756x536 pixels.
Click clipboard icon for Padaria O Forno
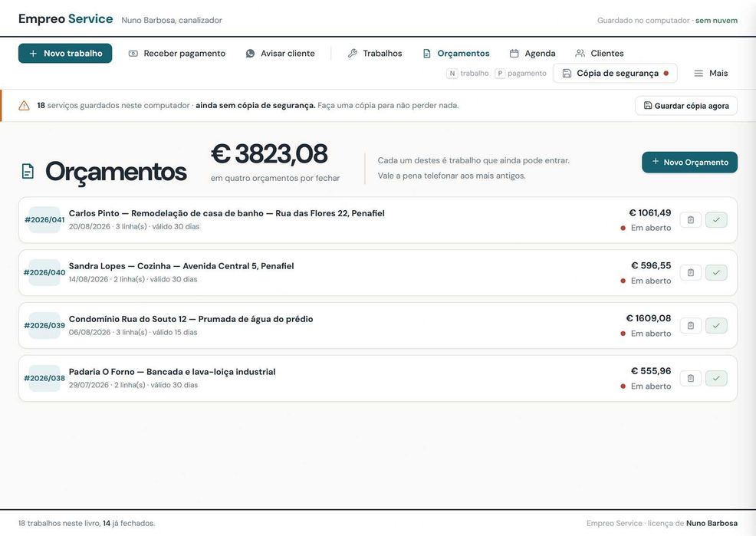690,378
